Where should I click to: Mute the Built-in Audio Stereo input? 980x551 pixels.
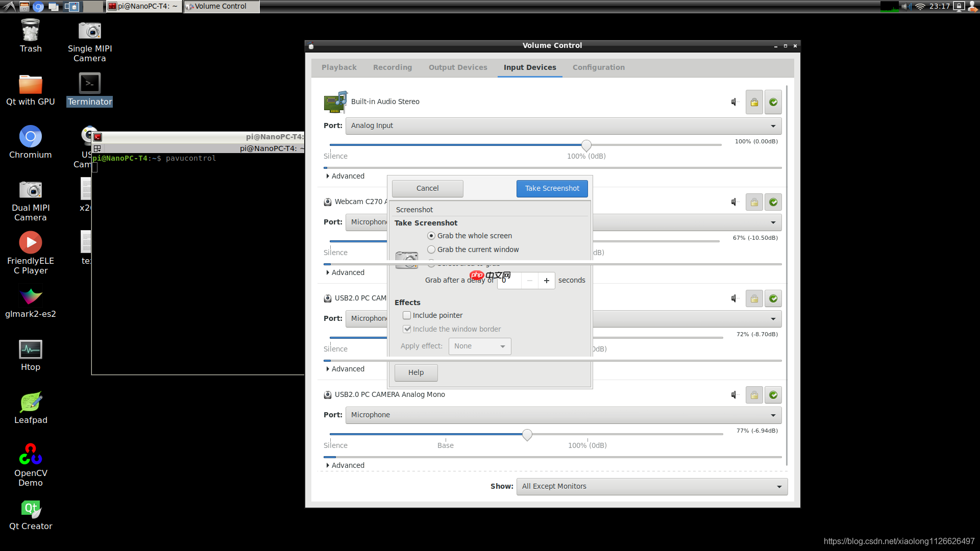click(734, 102)
